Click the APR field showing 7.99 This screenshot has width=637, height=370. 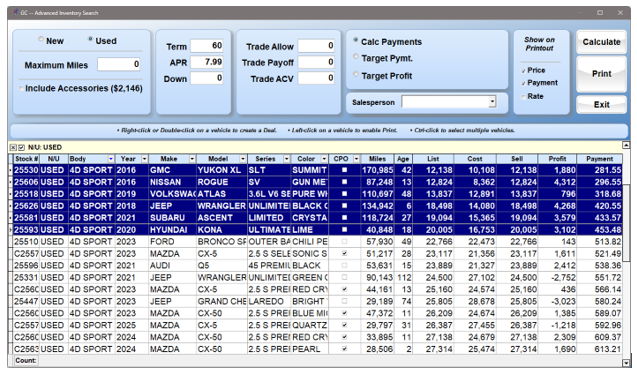pos(207,62)
